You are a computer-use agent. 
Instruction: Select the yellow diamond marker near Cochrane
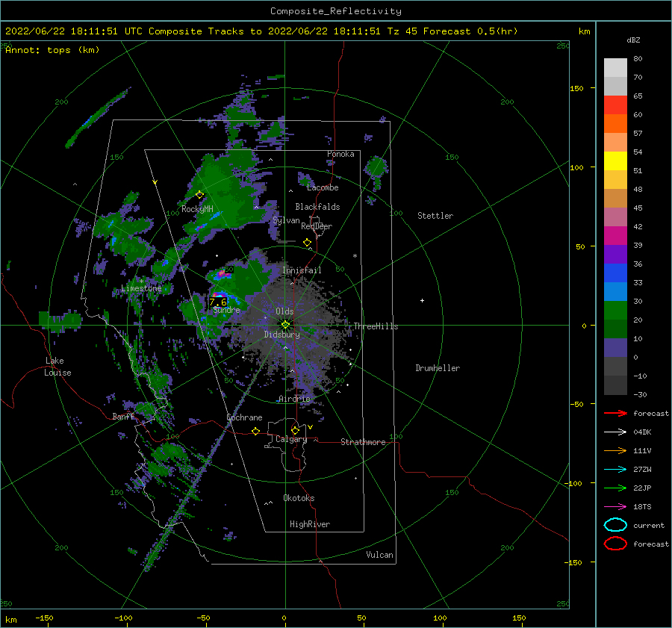(255, 431)
